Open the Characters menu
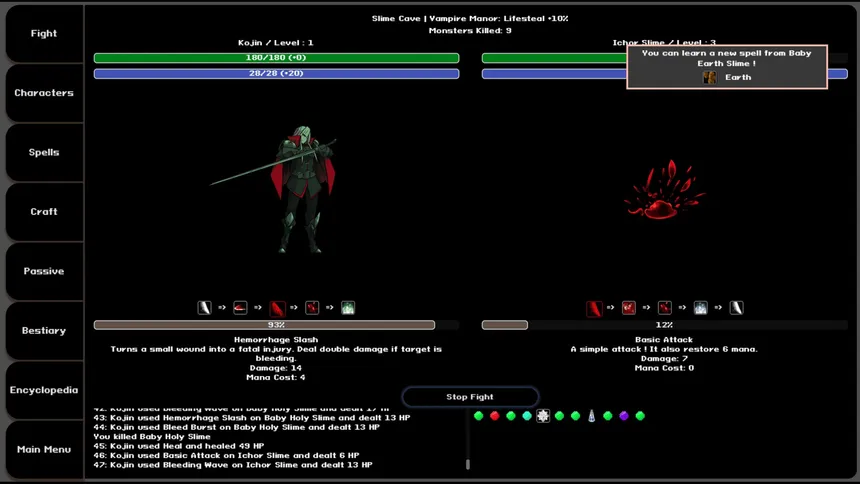The image size is (860, 484). [x=44, y=93]
